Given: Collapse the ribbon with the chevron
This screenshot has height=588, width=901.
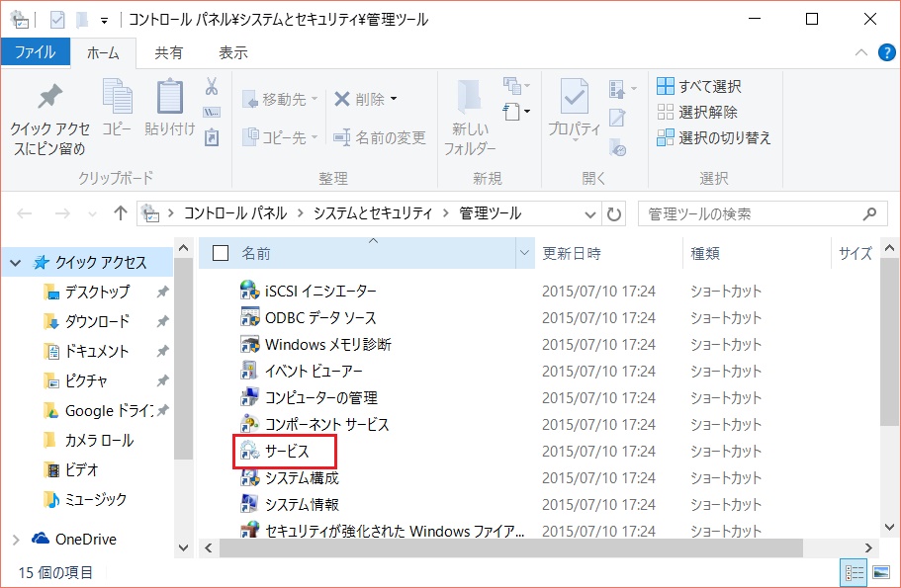Looking at the screenshot, I should pyautogui.click(x=860, y=52).
